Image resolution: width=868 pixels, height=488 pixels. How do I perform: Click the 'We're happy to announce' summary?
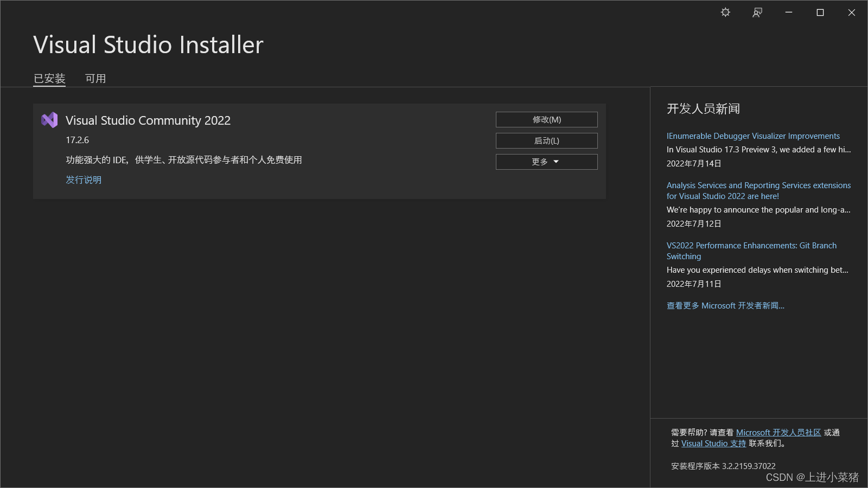pyautogui.click(x=758, y=210)
